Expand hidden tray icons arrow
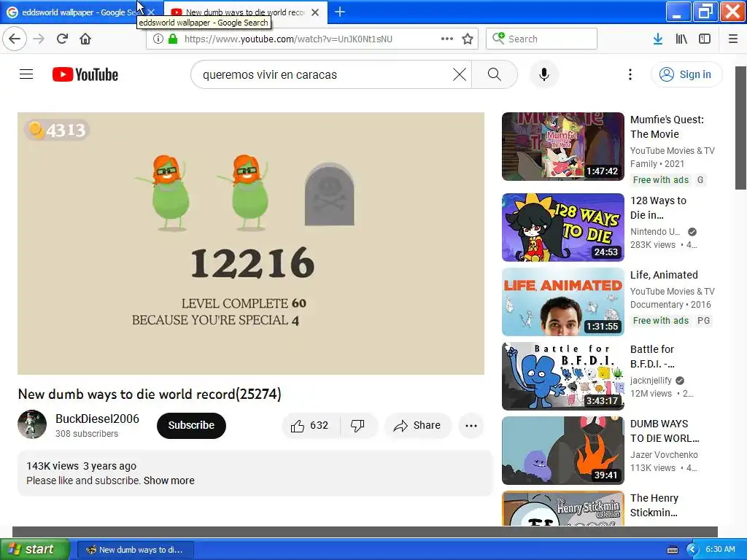Image resolution: width=747 pixels, height=560 pixels. [x=692, y=550]
